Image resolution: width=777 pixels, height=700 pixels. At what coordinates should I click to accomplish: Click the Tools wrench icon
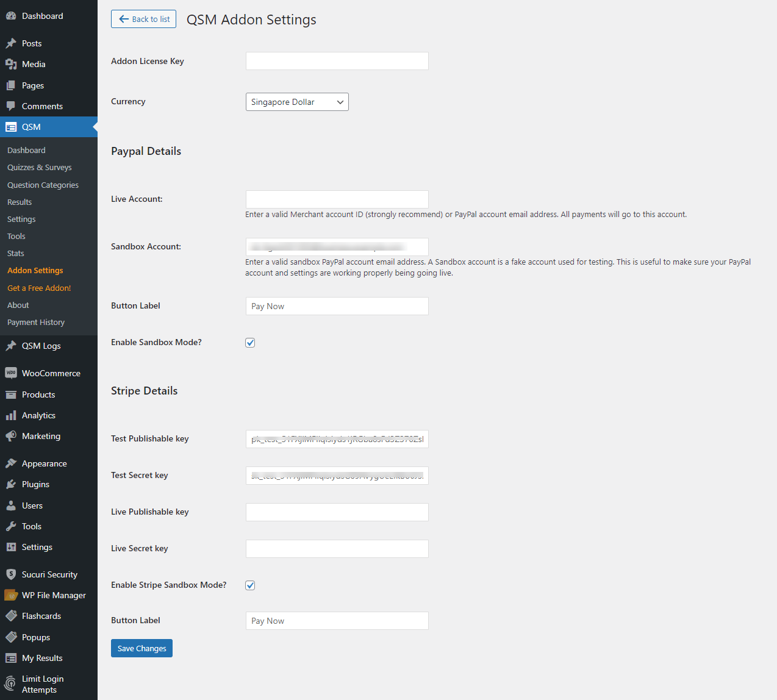click(11, 526)
